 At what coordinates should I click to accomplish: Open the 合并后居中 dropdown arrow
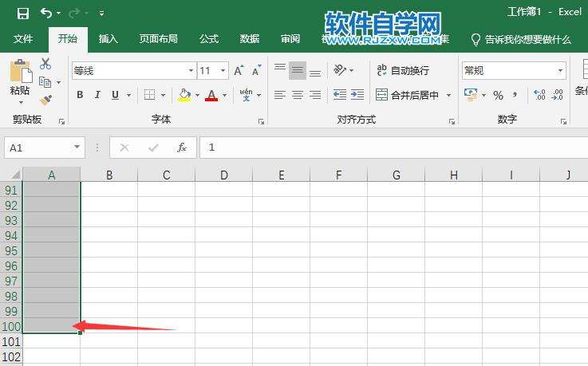click(x=448, y=95)
